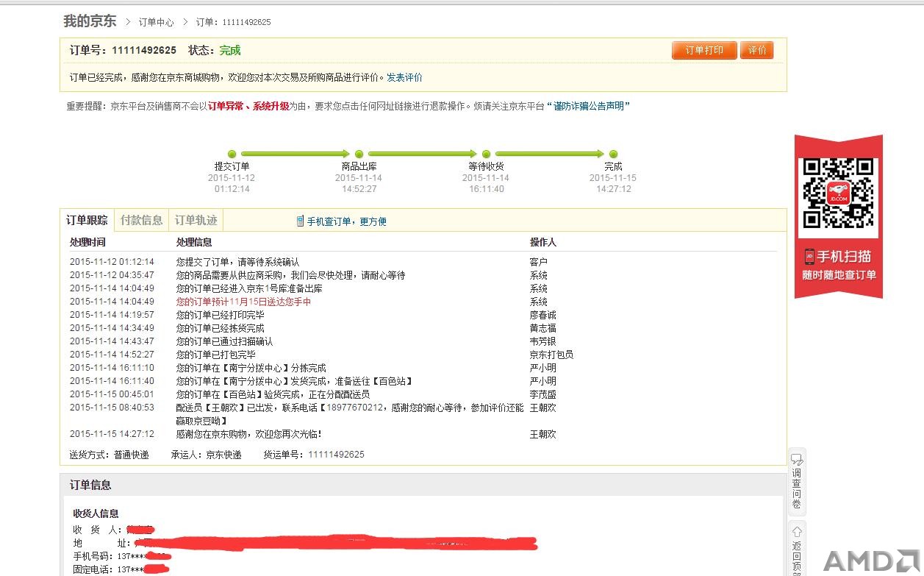The height and width of the screenshot is (576, 924).
Task: Click the 处理信息 column header
Action: 194,242
